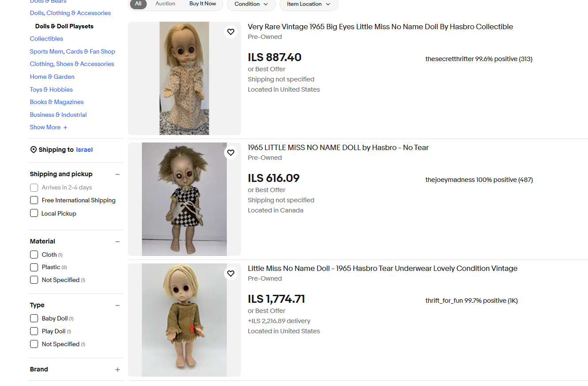The height and width of the screenshot is (386, 588).
Task: Switch to the Auction tab
Action: pos(165,4)
